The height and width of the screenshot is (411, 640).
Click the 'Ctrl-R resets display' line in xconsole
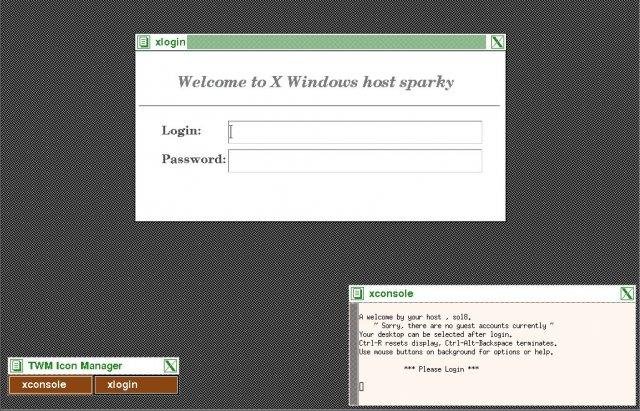click(x=458, y=343)
